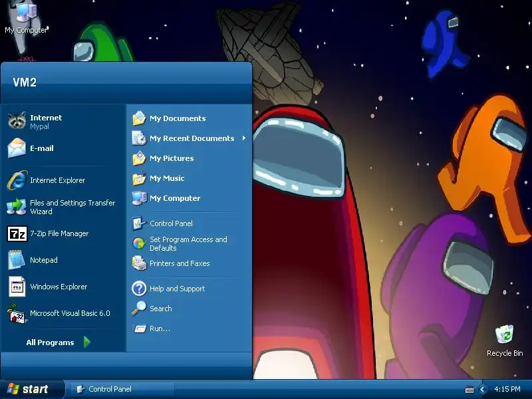The width and height of the screenshot is (532, 399).
Task: Click Set Program Access and Defaults icon
Action: pyautogui.click(x=139, y=243)
